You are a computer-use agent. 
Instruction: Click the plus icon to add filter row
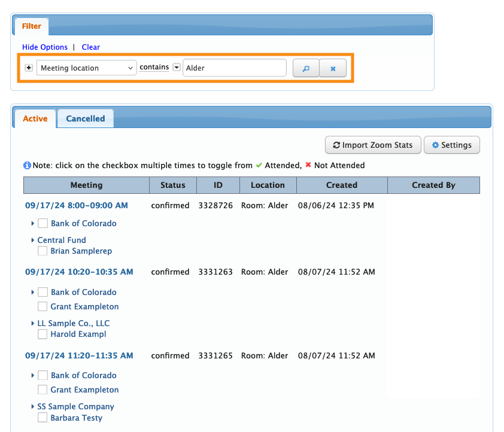click(28, 68)
